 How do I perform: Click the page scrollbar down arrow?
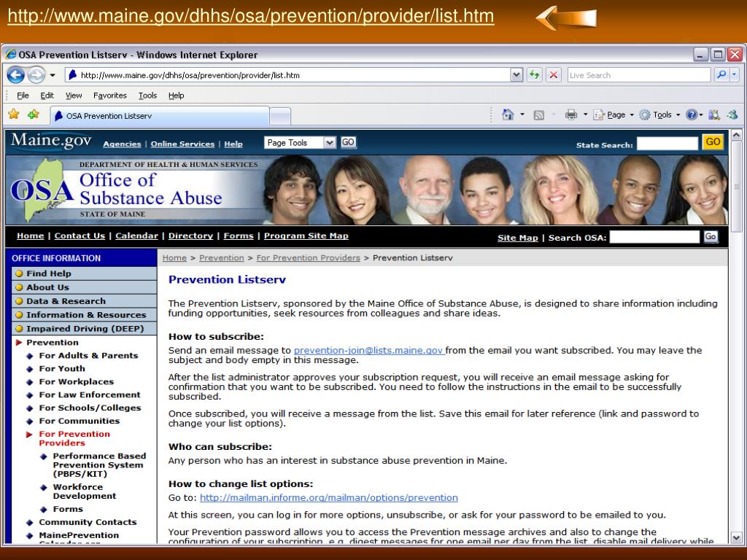736,537
